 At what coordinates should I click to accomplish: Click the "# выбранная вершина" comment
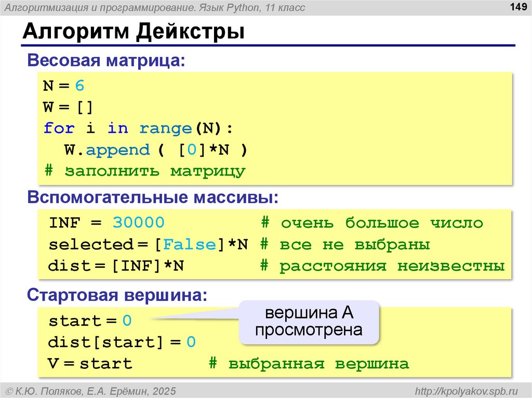click(309, 364)
